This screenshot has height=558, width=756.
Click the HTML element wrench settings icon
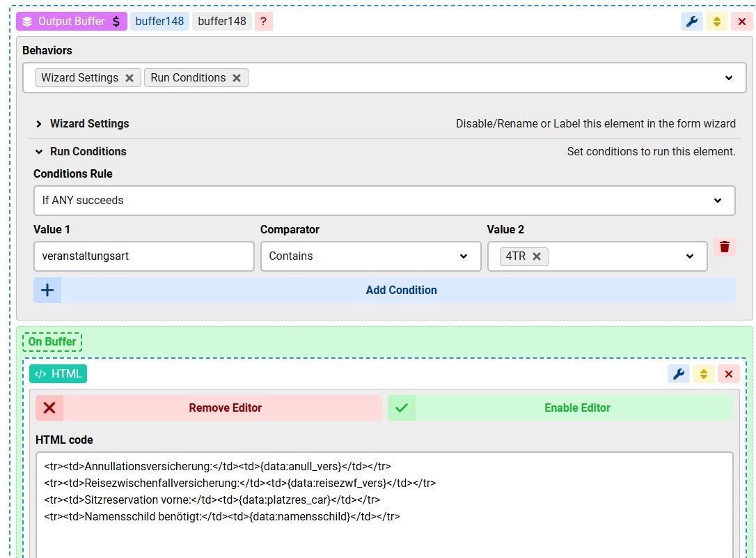click(679, 374)
